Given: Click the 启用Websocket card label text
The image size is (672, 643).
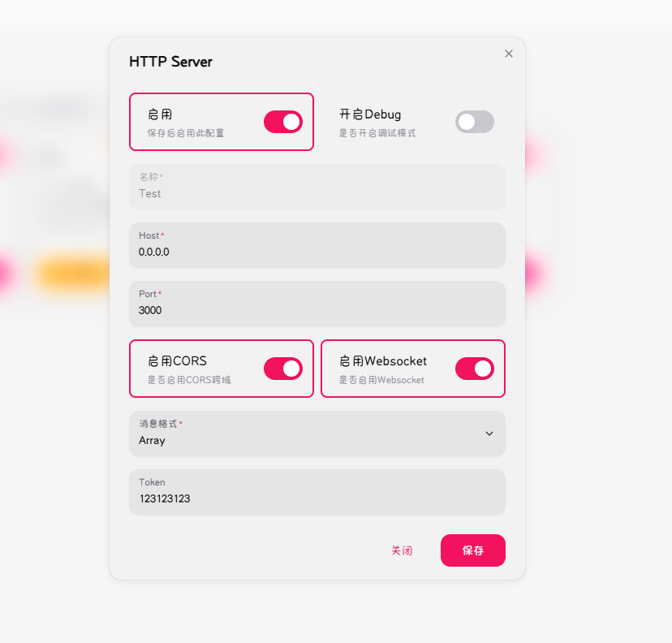Looking at the screenshot, I should (x=383, y=361).
